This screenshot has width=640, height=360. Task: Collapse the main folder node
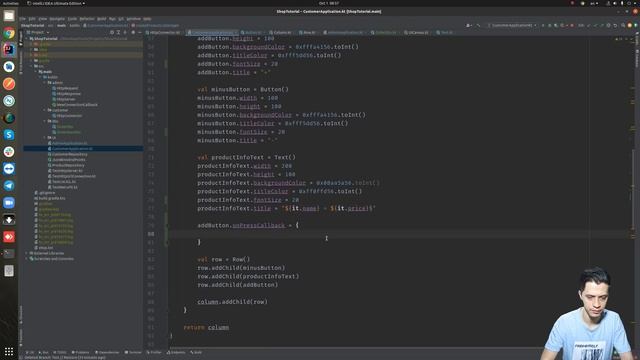pos(36,71)
